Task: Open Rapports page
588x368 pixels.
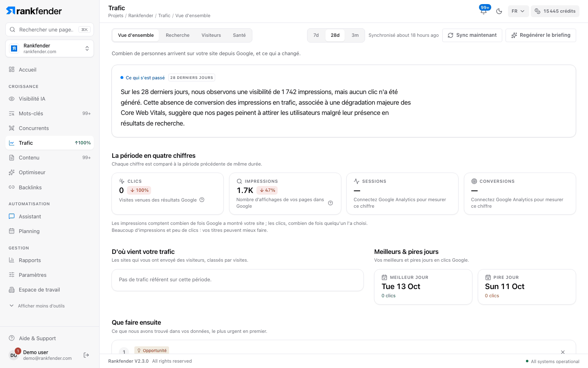Action: (49, 260)
